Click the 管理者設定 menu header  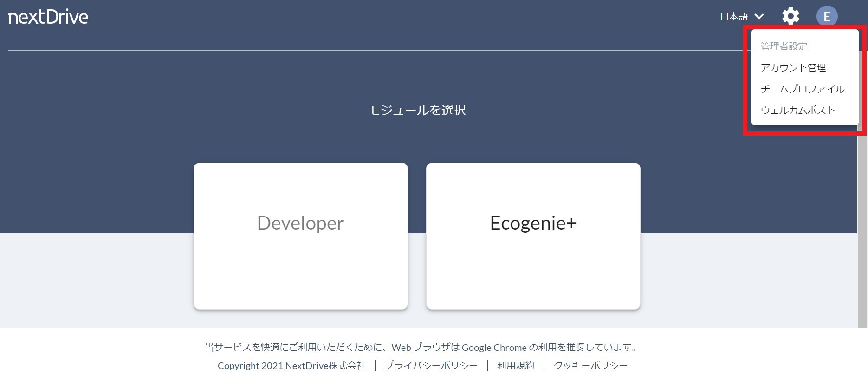[x=784, y=46]
